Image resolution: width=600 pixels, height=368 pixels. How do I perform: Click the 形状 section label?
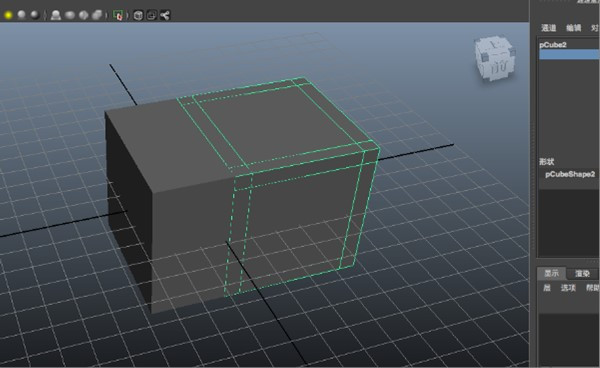(x=547, y=161)
